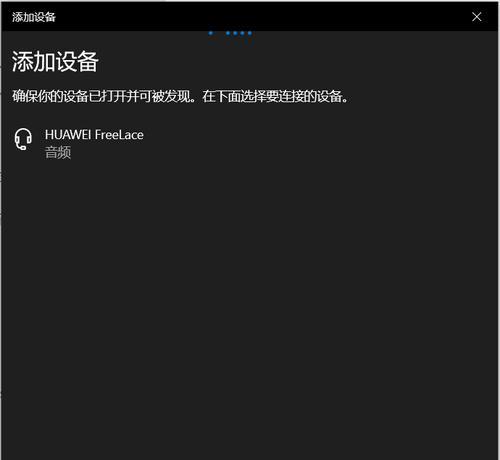Close the 添加设备 dialog with the X
Screen dimensions: 500x460
click(477, 17)
